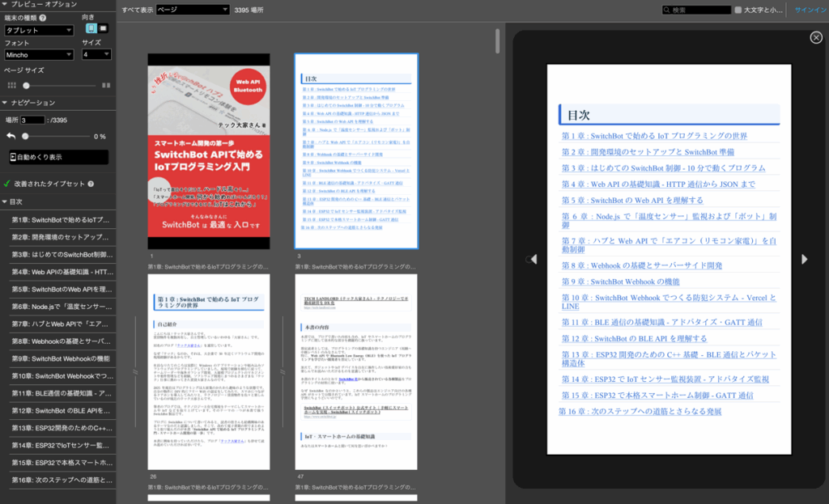Click preview link 第11章: BLE通信の基礎知識
The height and width of the screenshot is (504, 829).
[662, 322]
